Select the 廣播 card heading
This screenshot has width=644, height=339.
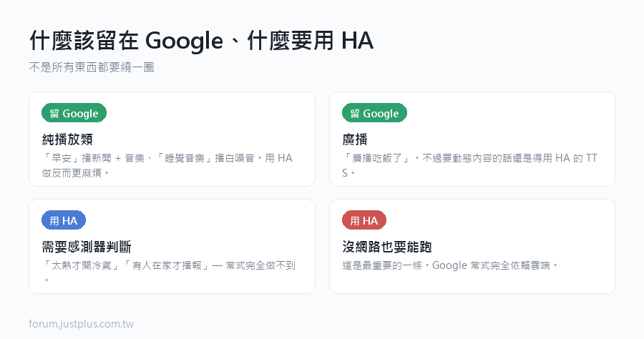click(x=355, y=139)
